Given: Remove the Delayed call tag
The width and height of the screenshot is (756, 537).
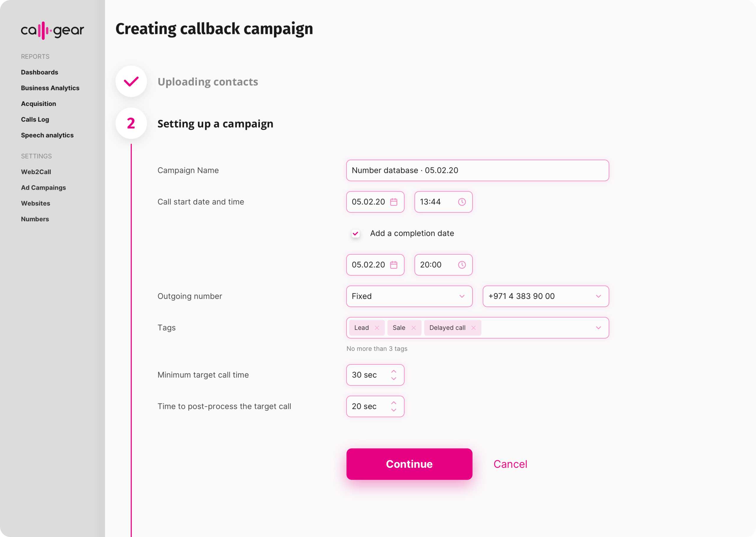Looking at the screenshot, I should tap(473, 328).
